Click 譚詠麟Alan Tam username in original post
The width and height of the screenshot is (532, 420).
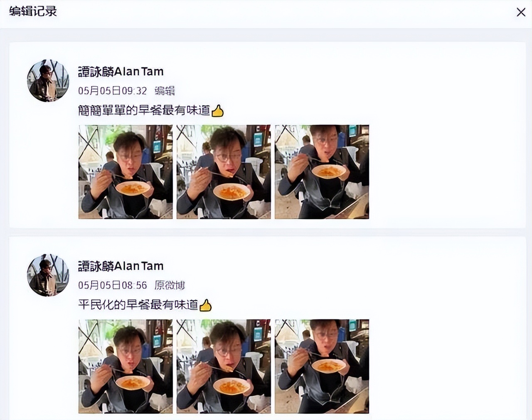(121, 266)
